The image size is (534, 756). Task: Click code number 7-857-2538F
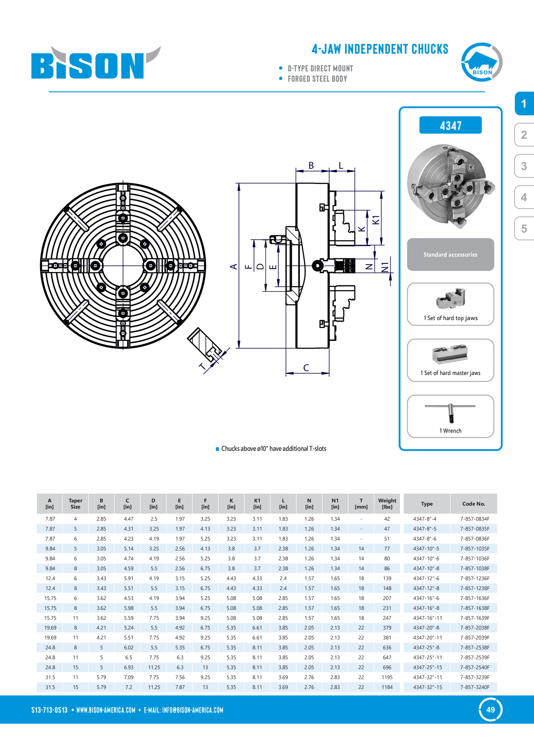click(475, 647)
